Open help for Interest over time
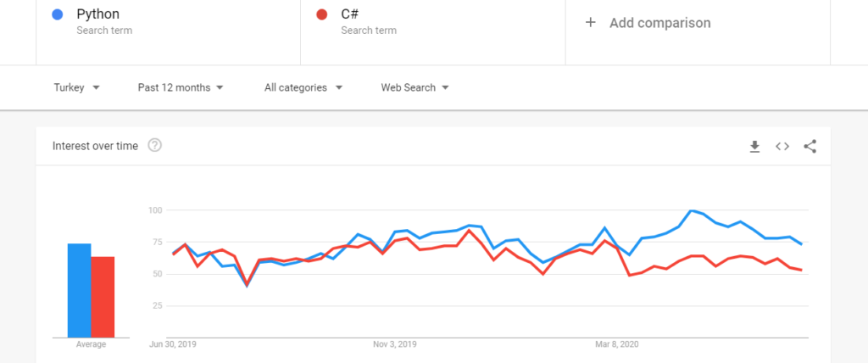This screenshot has width=868, height=363. (x=154, y=145)
